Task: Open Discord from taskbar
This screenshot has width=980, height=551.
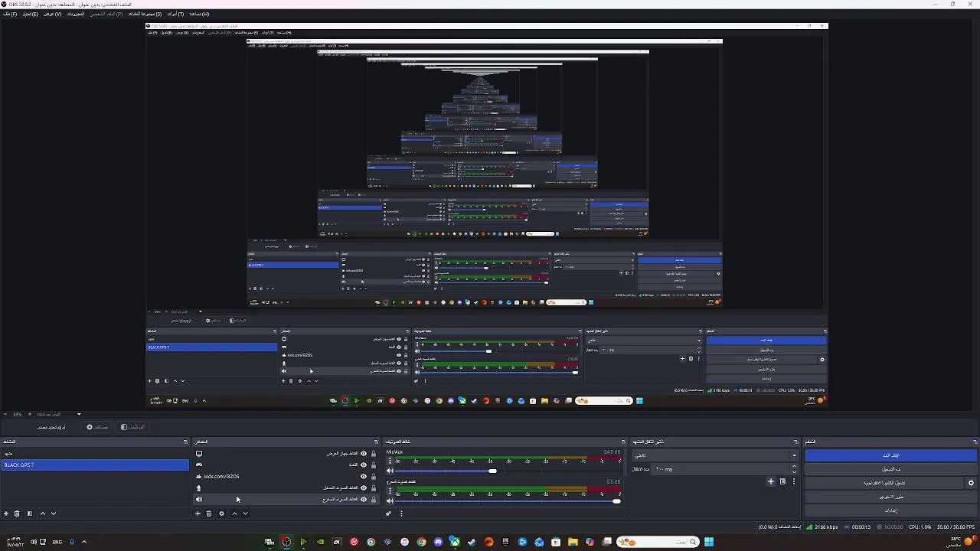Action: point(438,542)
